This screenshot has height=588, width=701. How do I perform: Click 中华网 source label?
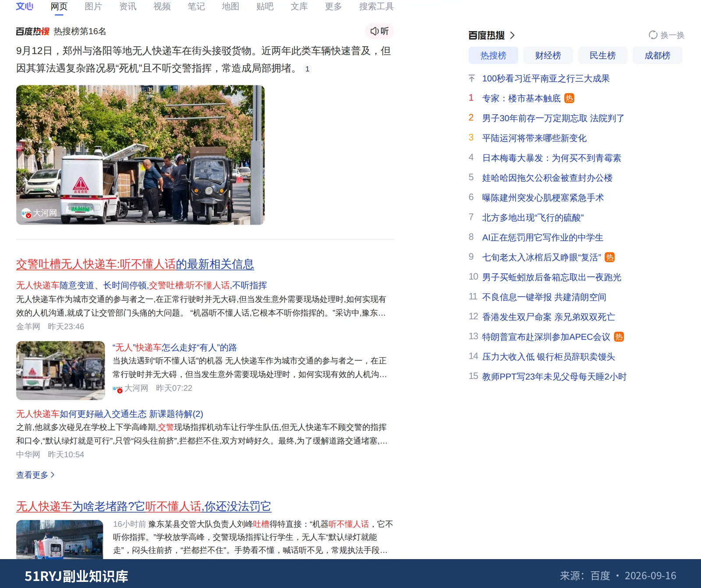click(28, 454)
